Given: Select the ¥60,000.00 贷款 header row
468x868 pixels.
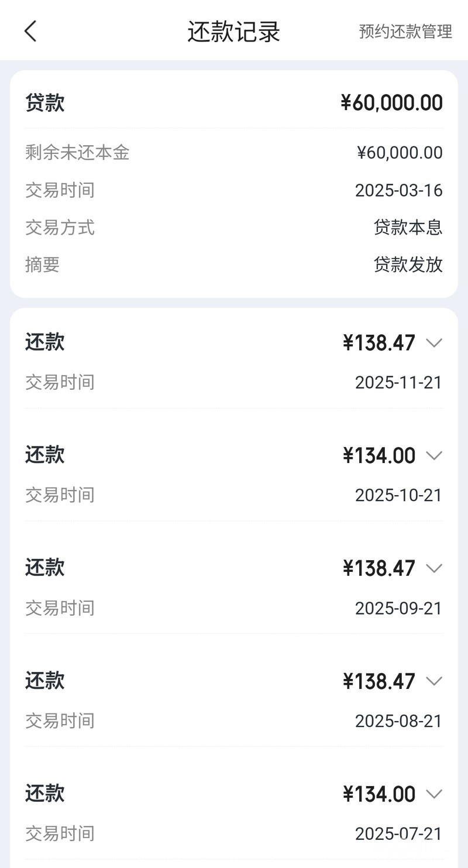Looking at the screenshot, I should [x=234, y=103].
